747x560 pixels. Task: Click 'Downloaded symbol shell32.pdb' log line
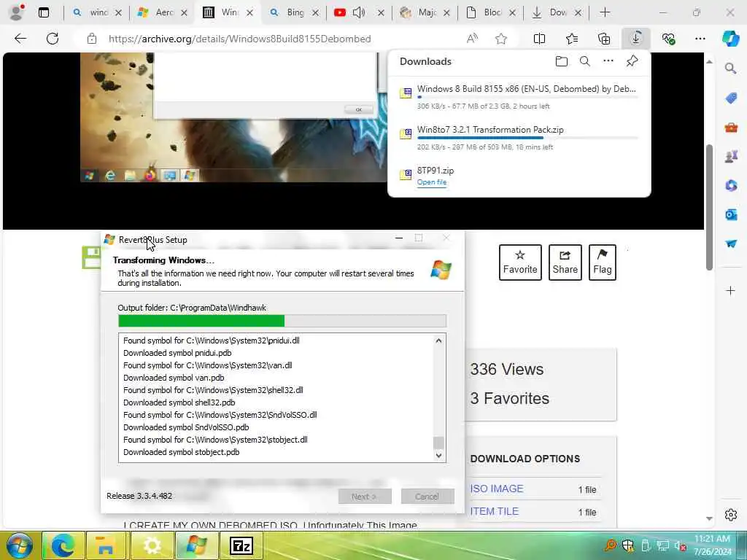(x=179, y=402)
